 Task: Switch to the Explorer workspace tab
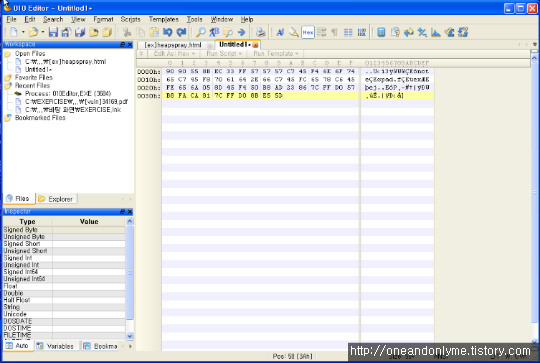(x=56, y=199)
